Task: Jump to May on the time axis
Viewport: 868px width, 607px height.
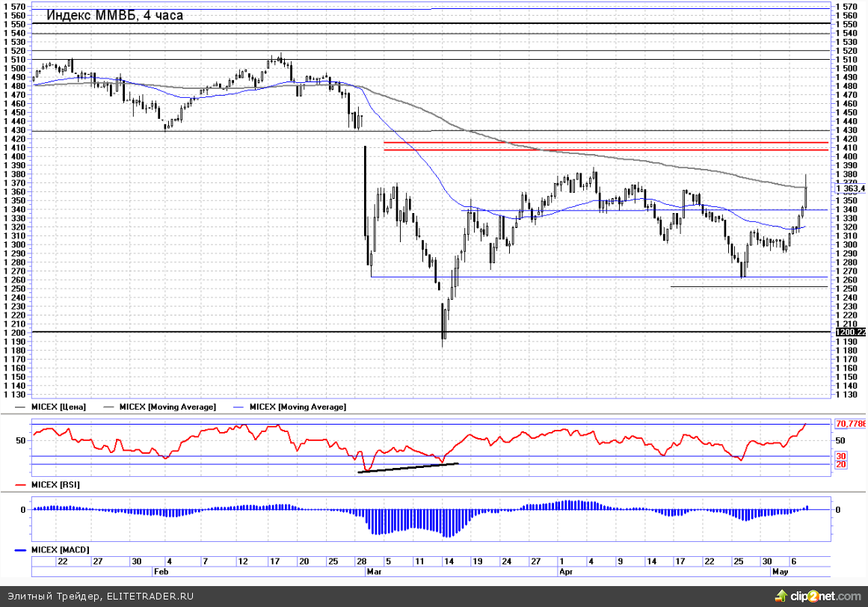Action: pos(780,570)
